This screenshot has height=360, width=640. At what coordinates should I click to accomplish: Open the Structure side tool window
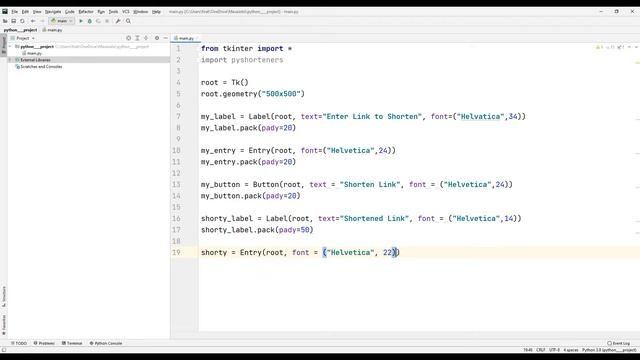[x=4, y=296]
